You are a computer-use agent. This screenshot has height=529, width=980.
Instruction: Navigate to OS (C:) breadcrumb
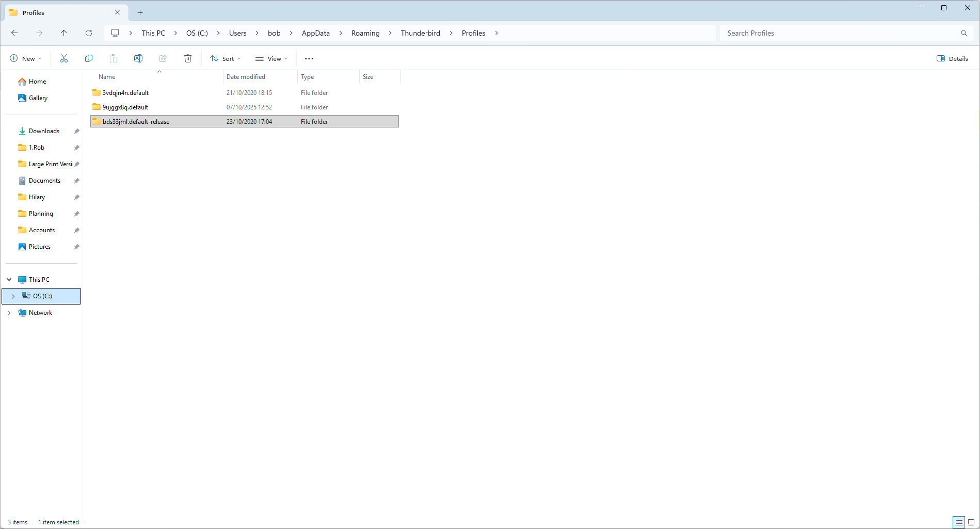[197, 33]
